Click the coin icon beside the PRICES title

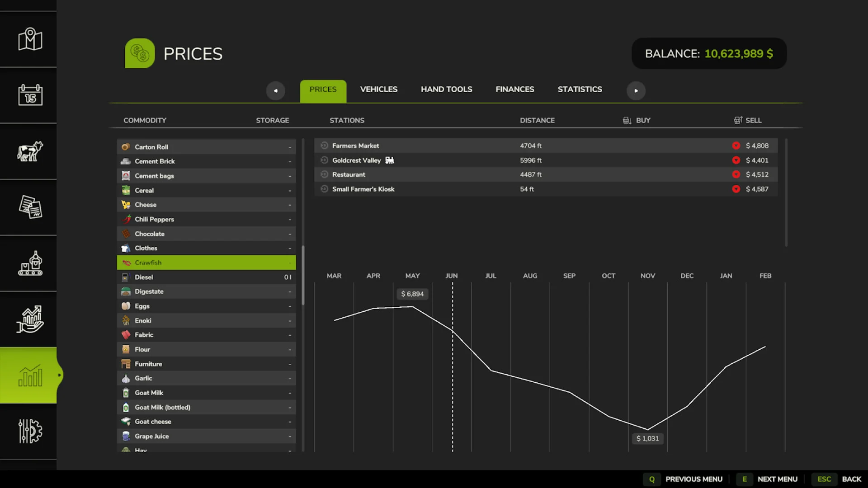pos(140,53)
